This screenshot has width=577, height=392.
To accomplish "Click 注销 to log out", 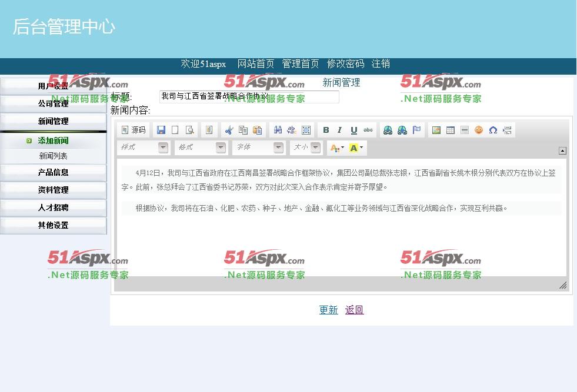I will tap(381, 64).
